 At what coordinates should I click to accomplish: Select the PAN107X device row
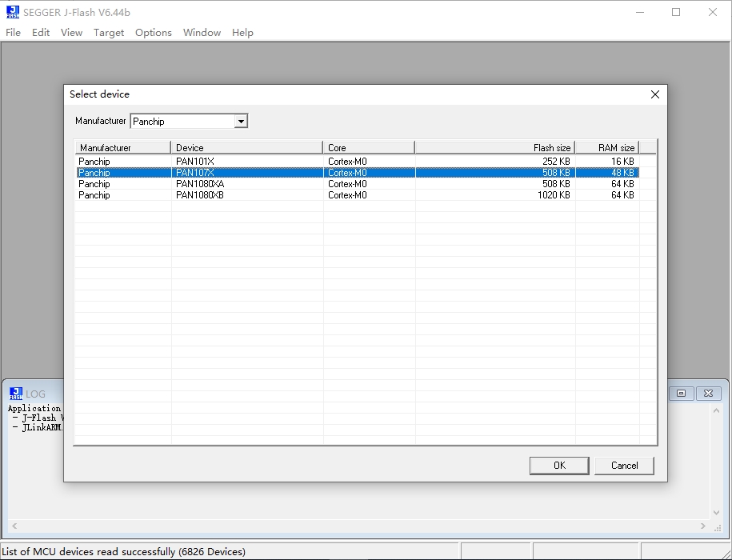[x=358, y=173]
